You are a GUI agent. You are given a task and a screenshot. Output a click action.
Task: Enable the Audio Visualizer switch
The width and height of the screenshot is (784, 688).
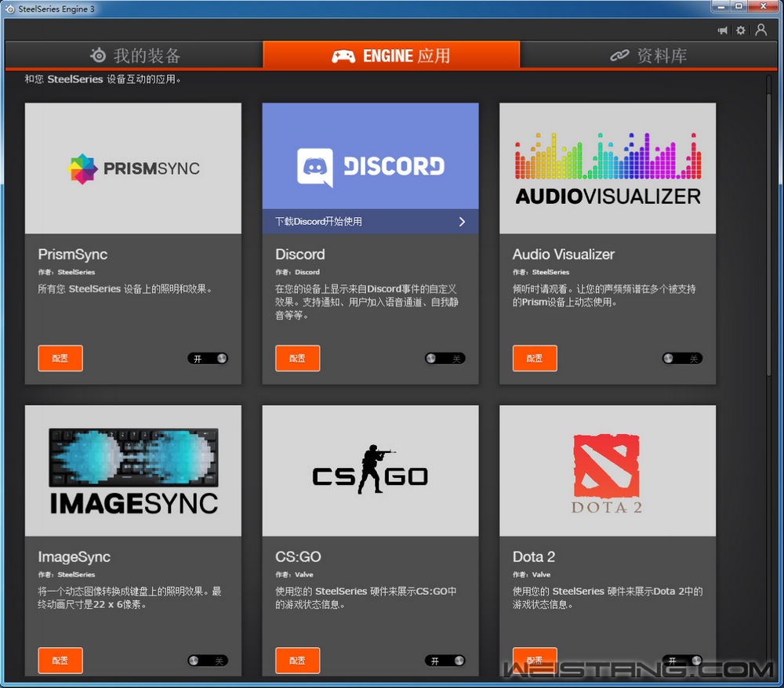pos(683,358)
